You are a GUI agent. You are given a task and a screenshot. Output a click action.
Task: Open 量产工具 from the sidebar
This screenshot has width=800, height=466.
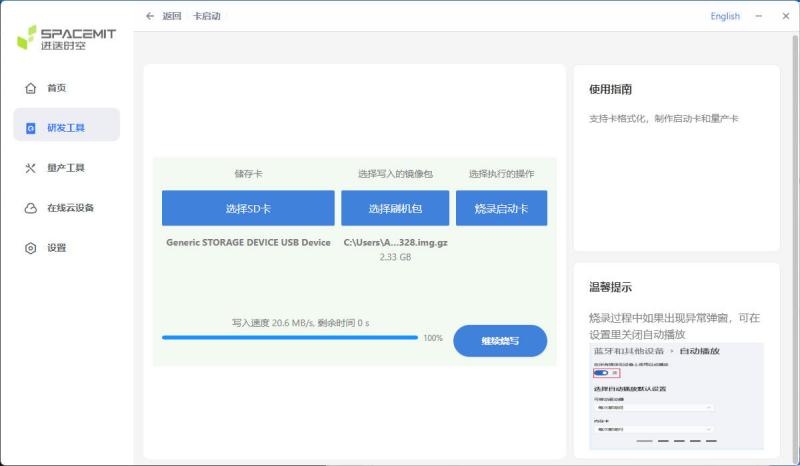click(x=67, y=168)
